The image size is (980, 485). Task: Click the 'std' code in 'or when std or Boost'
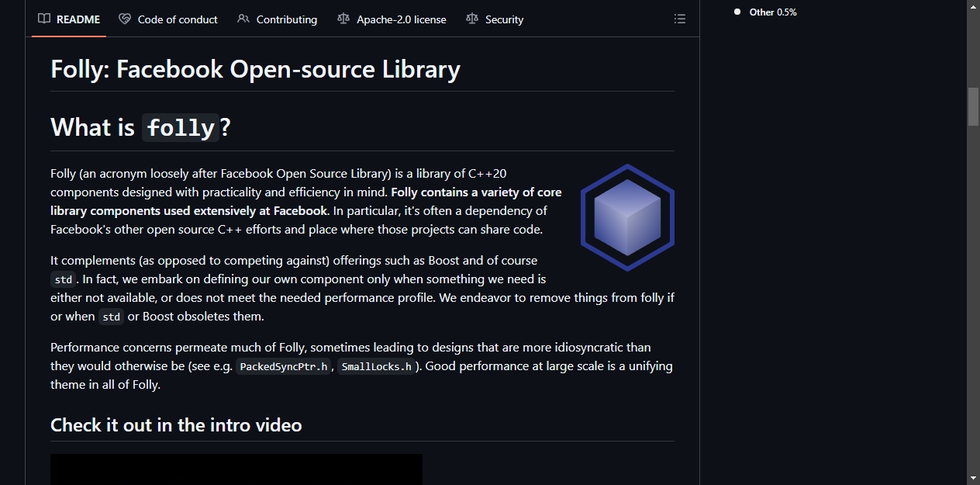point(112,317)
